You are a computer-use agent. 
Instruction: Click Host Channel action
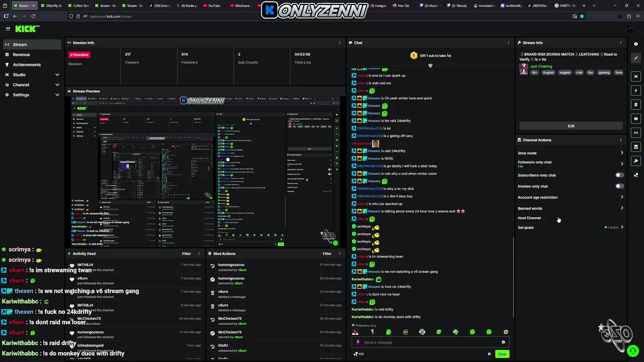tap(529, 218)
